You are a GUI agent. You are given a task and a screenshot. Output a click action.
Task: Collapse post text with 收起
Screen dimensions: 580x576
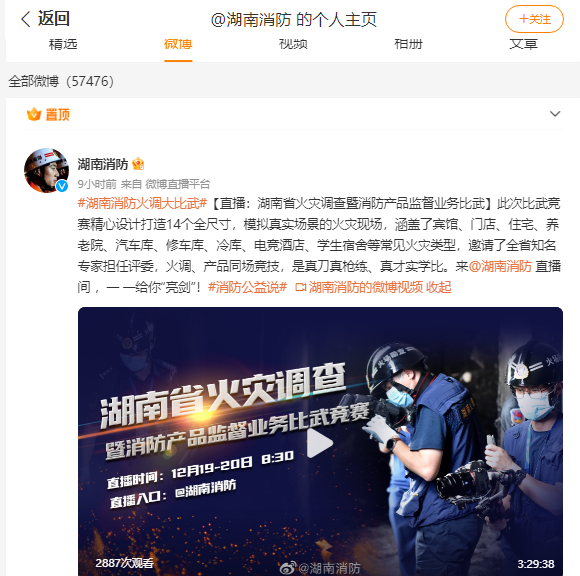click(x=439, y=287)
